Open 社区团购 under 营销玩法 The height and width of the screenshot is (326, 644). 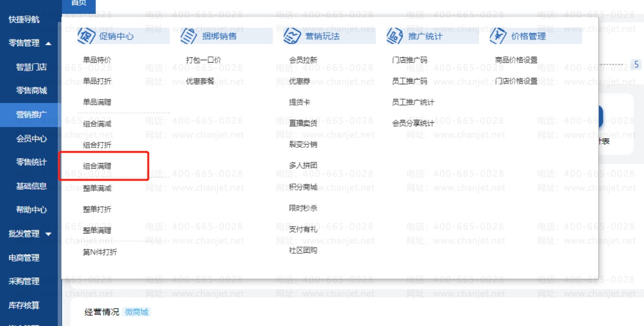pyautogui.click(x=303, y=250)
